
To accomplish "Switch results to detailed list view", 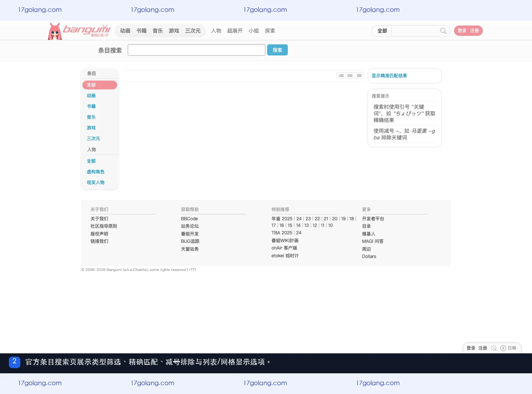I will tap(350, 75).
